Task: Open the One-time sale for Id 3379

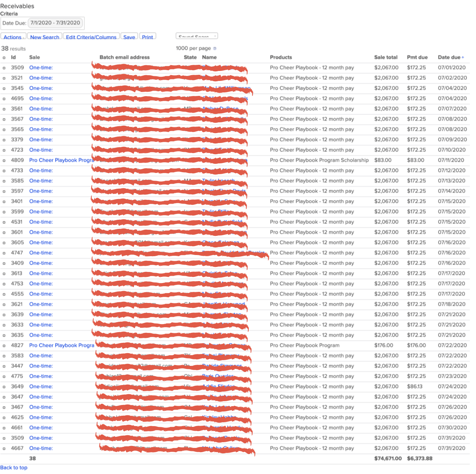Action: click(x=41, y=140)
